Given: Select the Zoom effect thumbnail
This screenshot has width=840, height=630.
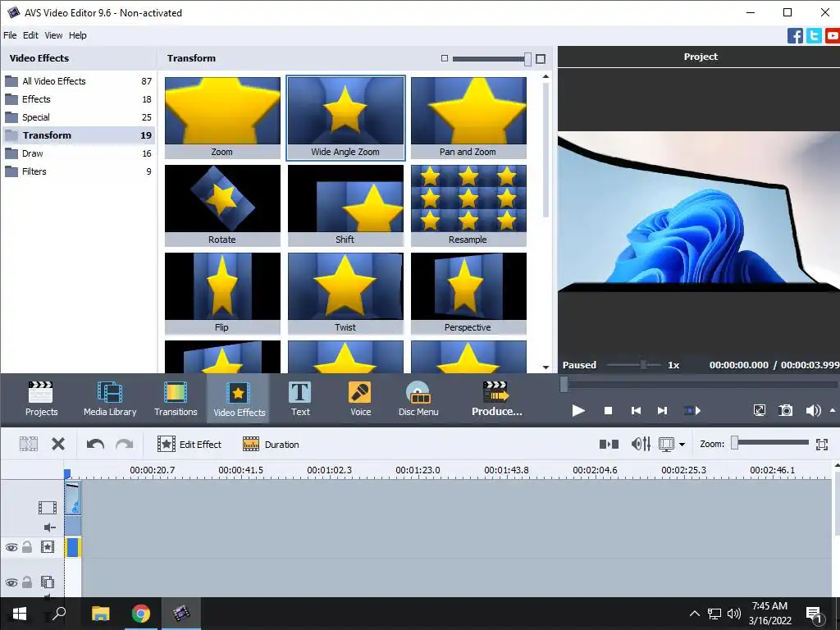Looking at the screenshot, I should pyautogui.click(x=222, y=117).
